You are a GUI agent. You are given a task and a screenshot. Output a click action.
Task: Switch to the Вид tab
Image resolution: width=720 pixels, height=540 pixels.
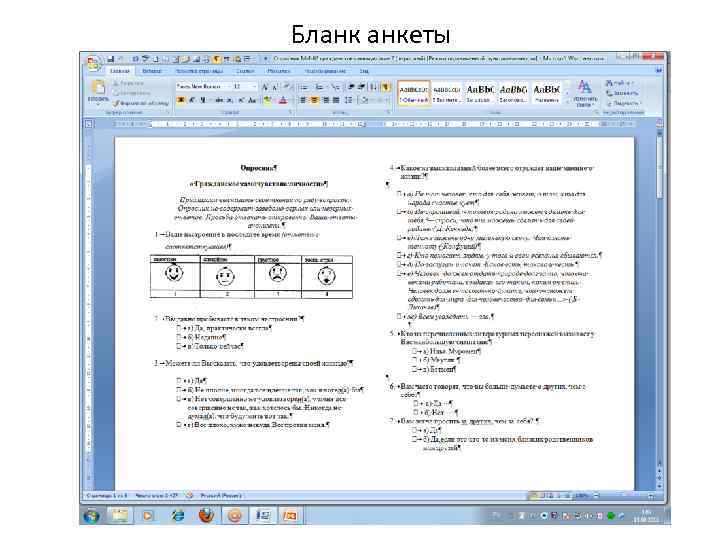click(364, 71)
